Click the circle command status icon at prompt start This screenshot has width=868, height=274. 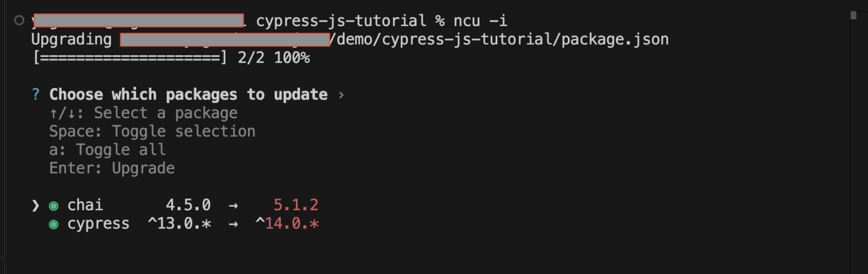tap(19, 21)
